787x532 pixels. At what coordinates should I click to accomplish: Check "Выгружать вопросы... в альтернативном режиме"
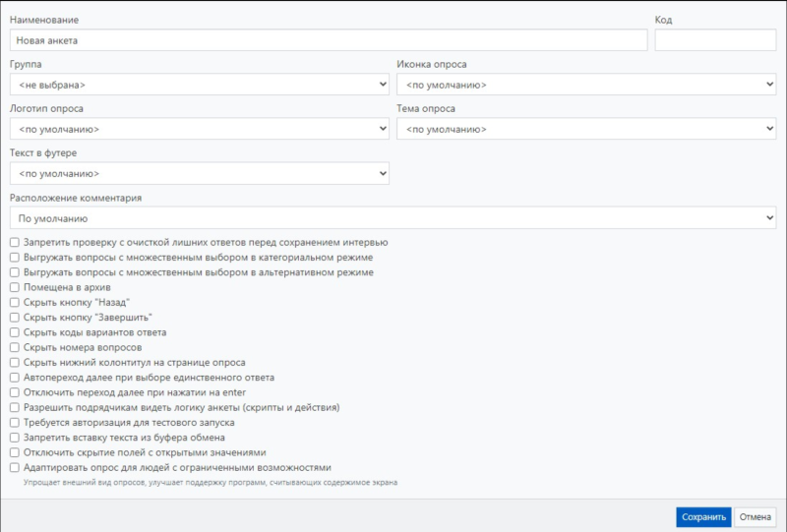(x=15, y=272)
